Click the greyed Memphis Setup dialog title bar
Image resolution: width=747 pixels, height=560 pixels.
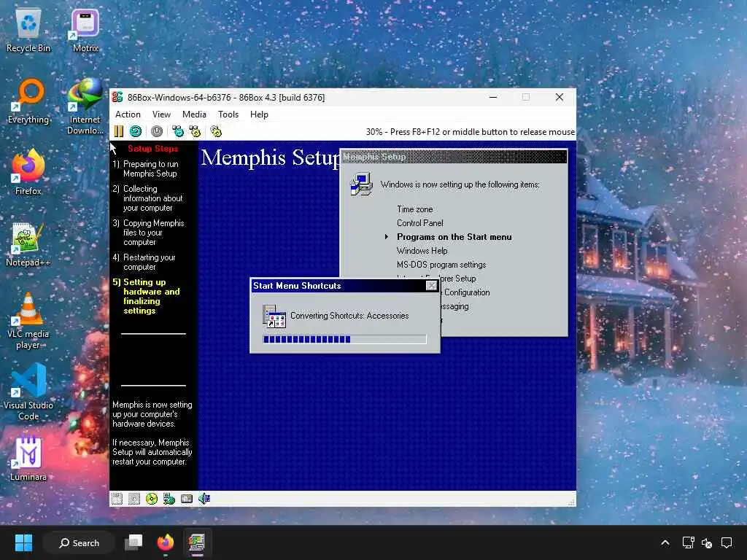(x=454, y=157)
